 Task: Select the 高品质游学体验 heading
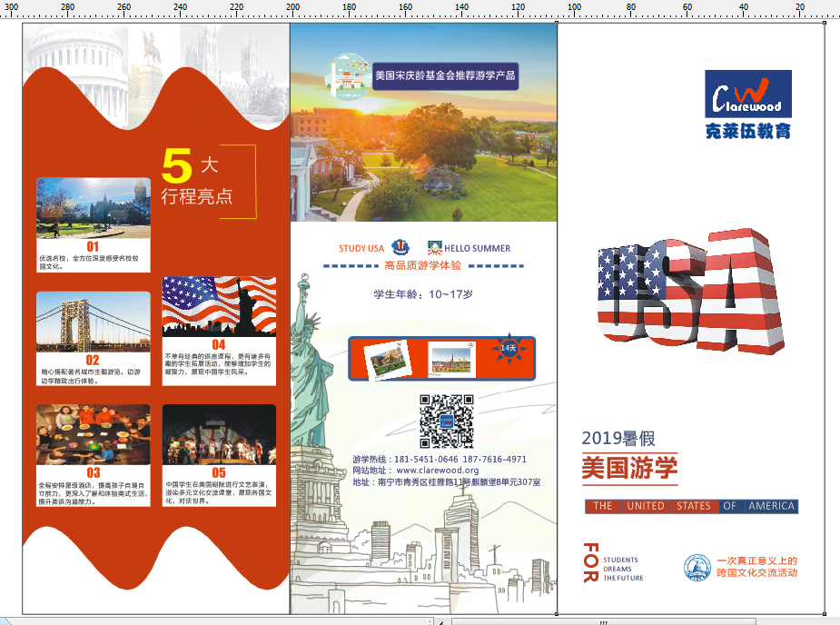click(422, 265)
